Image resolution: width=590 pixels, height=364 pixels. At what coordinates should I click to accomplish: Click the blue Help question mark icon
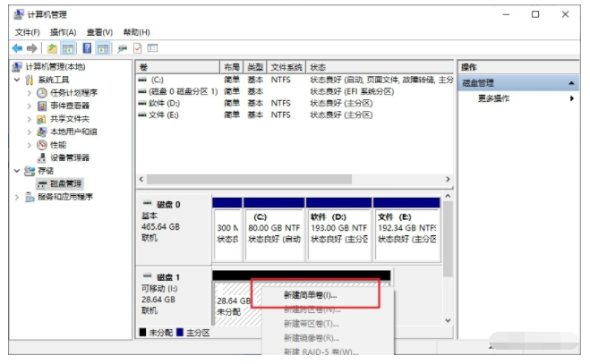point(88,47)
